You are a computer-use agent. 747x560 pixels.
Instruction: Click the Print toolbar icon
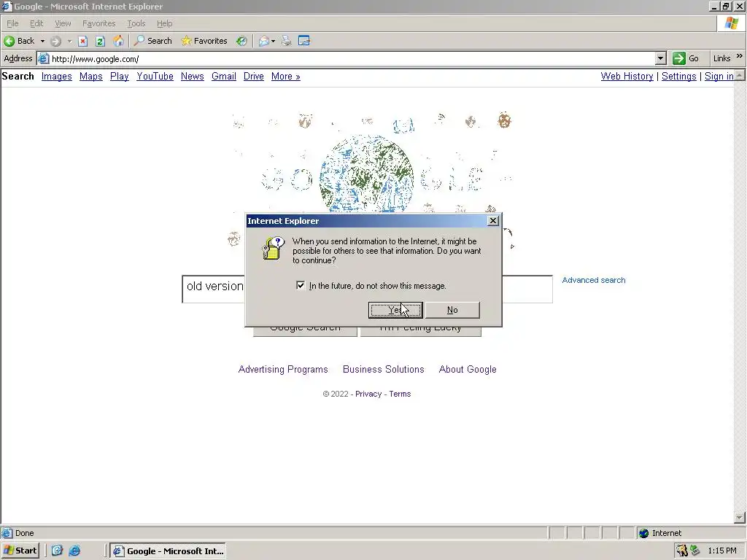[x=286, y=41]
